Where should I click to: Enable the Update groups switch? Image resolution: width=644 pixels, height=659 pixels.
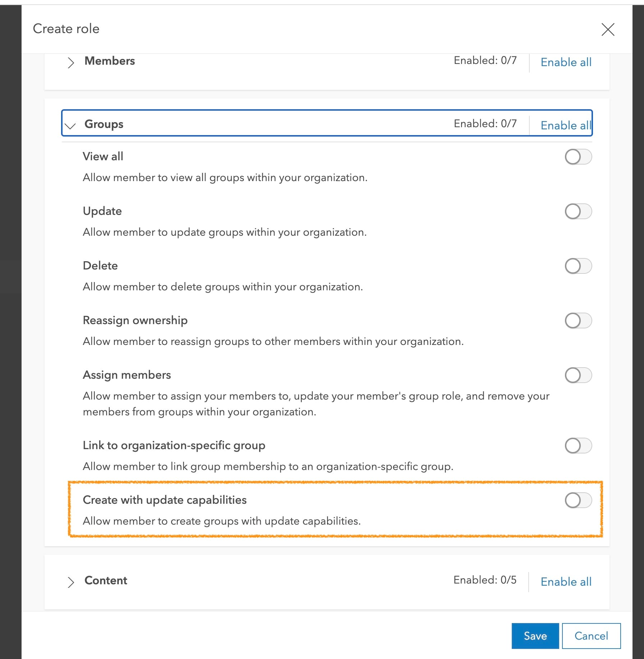pos(578,211)
